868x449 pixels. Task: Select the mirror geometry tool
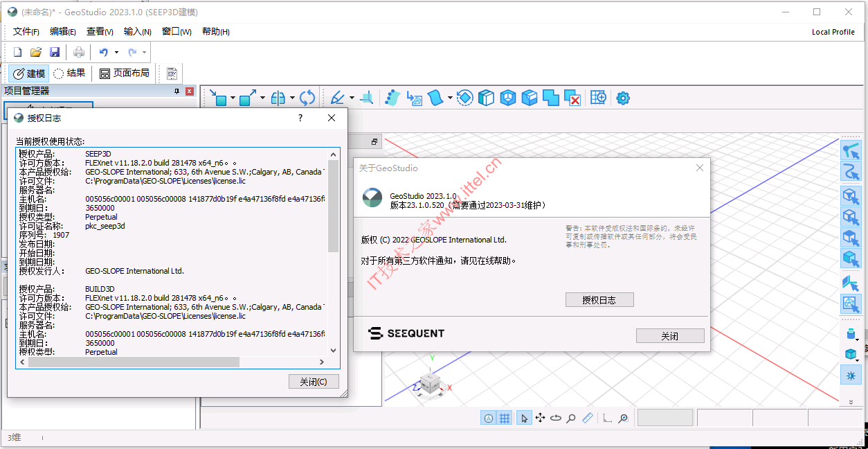pos(278,98)
